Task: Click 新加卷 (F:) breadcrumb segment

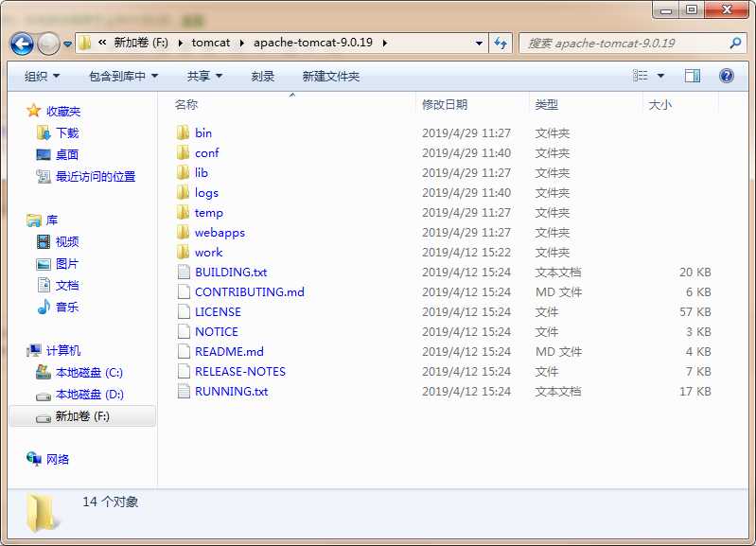Action: pyautogui.click(x=141, y=43)
